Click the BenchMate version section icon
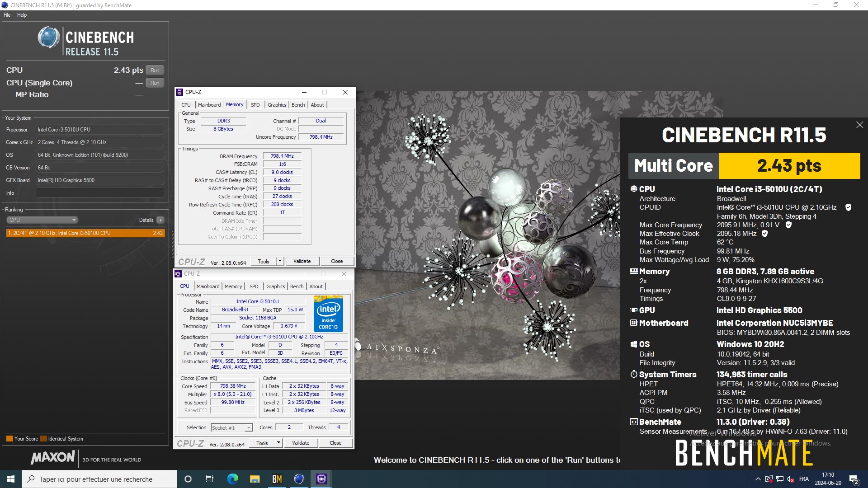The image size is (868, 488). pos(634,422)
